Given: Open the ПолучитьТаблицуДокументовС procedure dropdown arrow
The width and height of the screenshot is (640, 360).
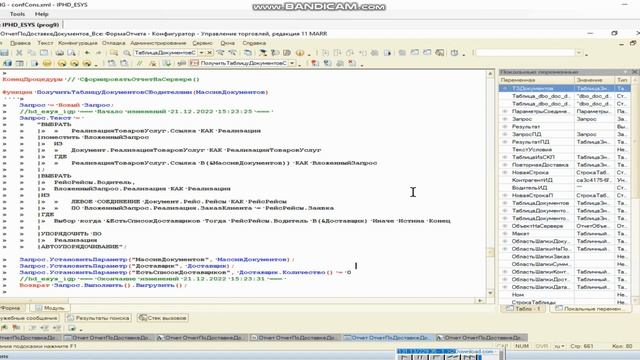Looking at the screenshot, I should click(x=292, y=63).
